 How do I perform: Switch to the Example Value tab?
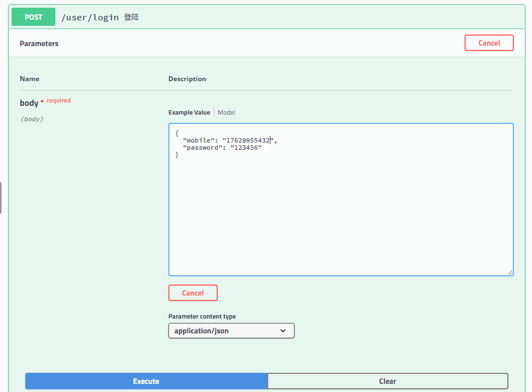[189, 112]
